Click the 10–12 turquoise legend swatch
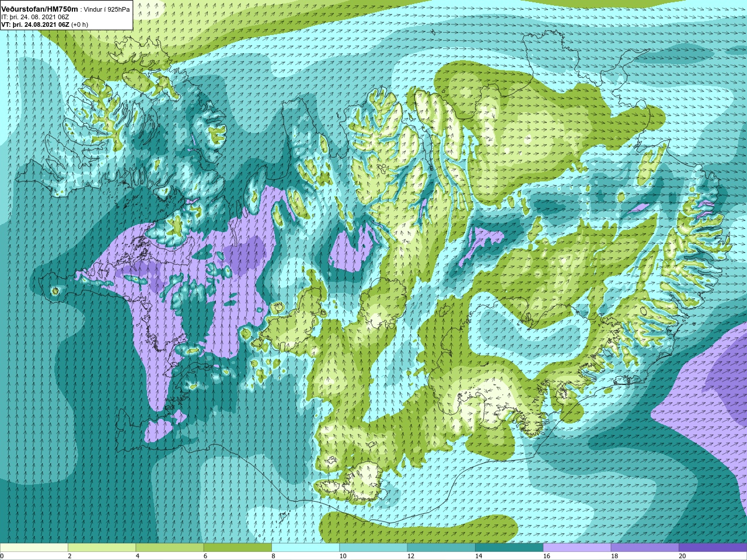747x560 pixels. [x=373, y=548]
